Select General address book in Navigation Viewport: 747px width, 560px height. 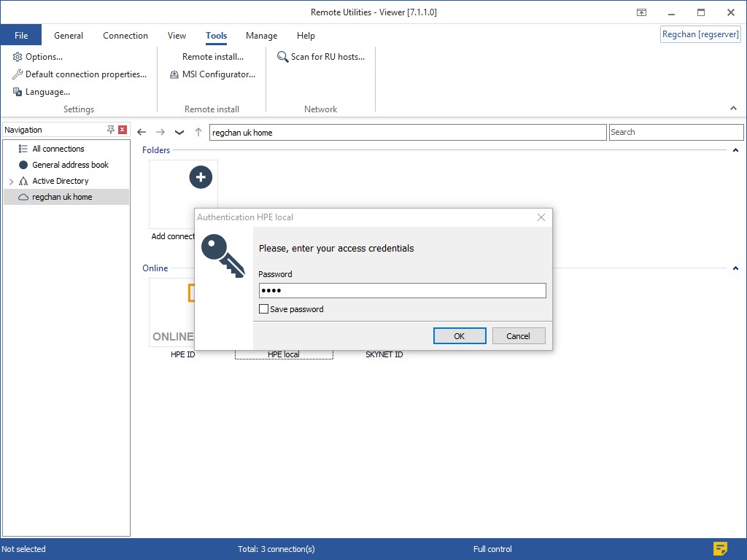[70, 165]
